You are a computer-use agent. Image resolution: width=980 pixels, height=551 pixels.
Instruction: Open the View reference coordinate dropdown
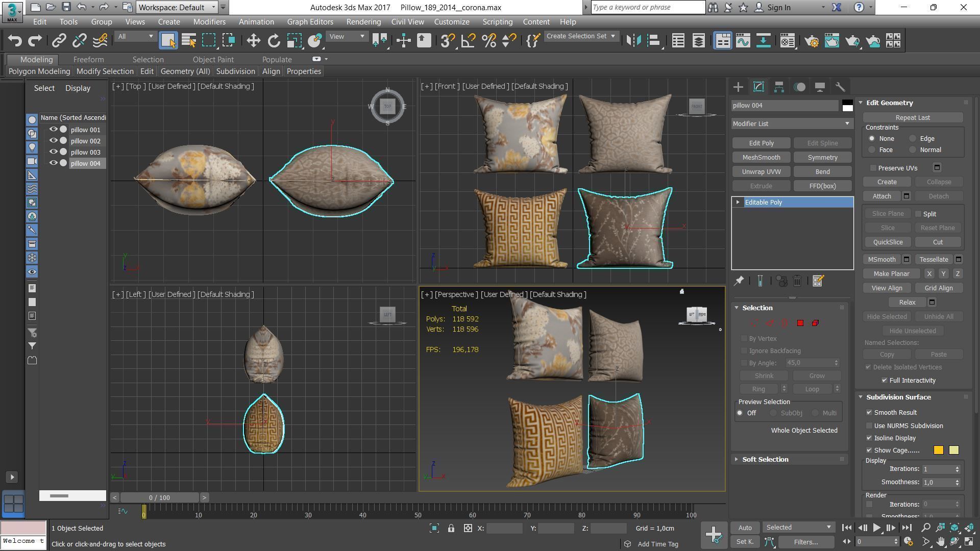[x=347, y=36]
